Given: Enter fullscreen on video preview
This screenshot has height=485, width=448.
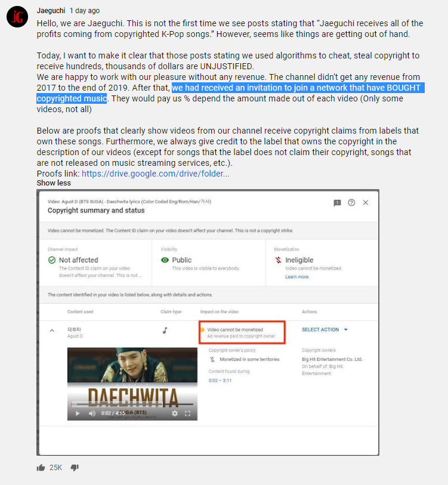Looking at the screenshot, I should tap(187, 413).
